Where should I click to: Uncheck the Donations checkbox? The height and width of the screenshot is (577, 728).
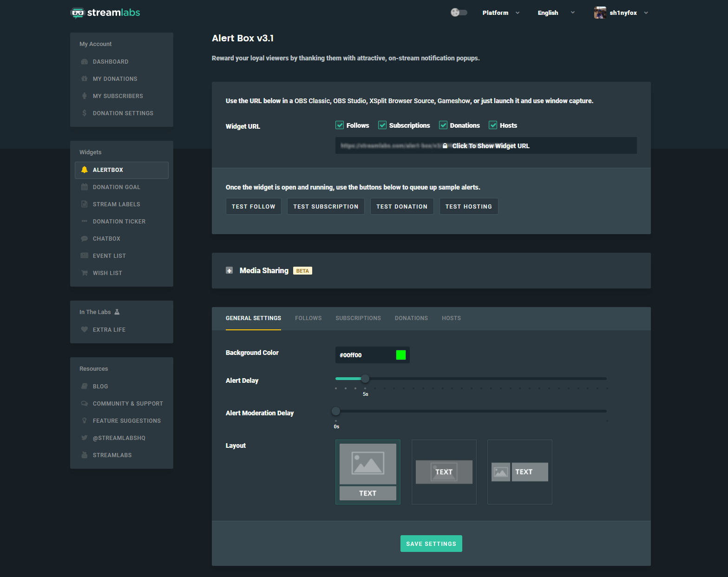coord(443,125)
